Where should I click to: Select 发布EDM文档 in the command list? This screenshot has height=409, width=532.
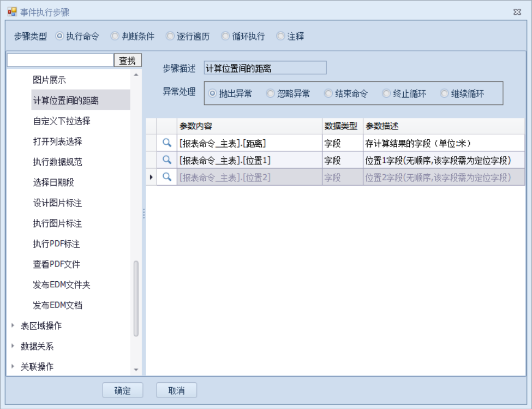coord(57,305)
